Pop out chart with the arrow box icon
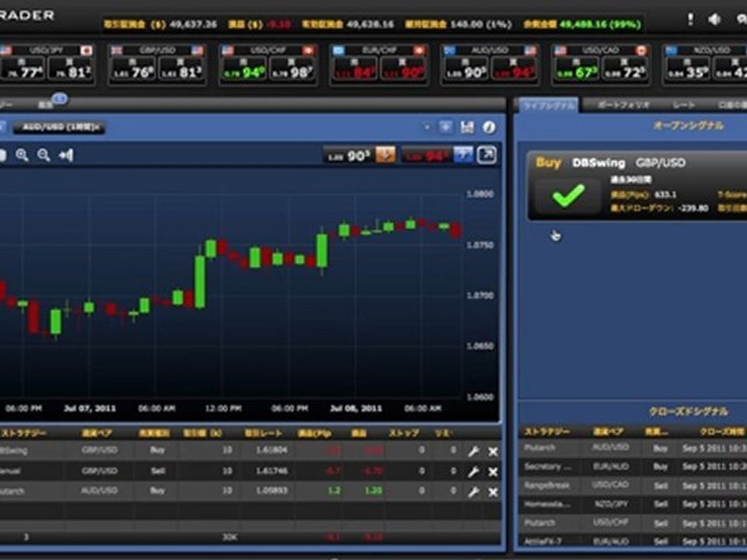 point(487,155)
